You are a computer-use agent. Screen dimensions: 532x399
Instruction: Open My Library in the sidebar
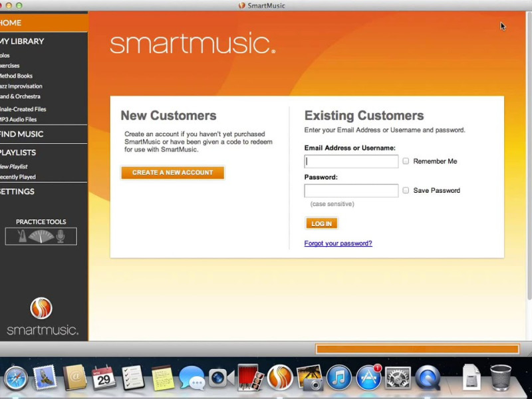[22, 41]
